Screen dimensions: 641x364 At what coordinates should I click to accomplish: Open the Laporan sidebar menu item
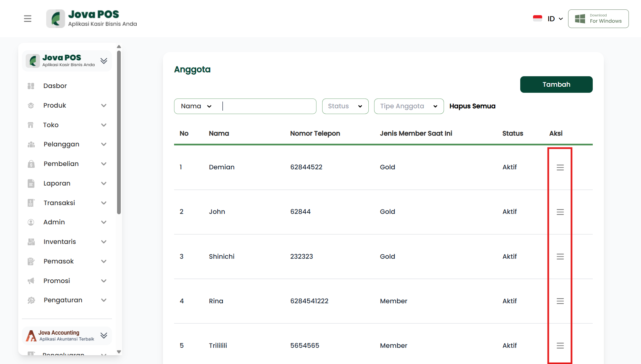pyautogui.click(x=57, y=184)
